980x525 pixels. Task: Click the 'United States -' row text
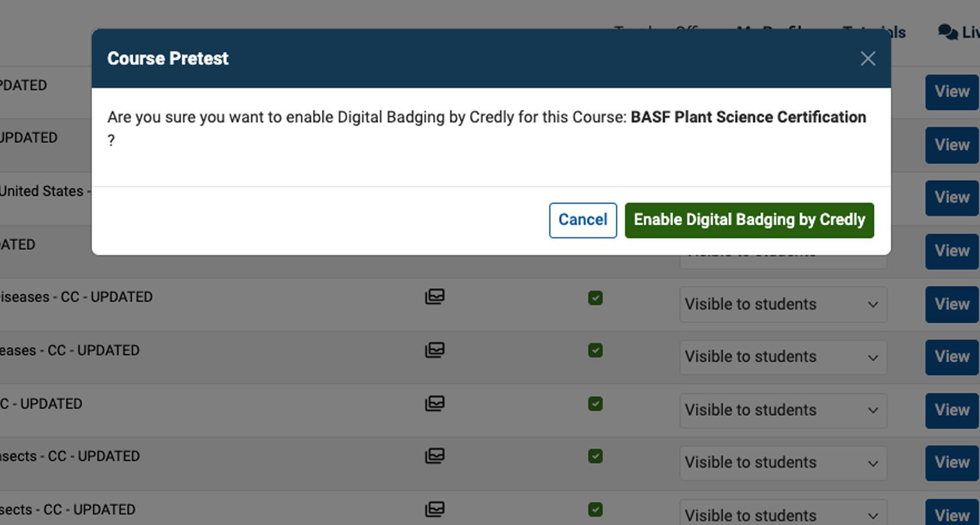pyautogui.click(x=45, y=191)
